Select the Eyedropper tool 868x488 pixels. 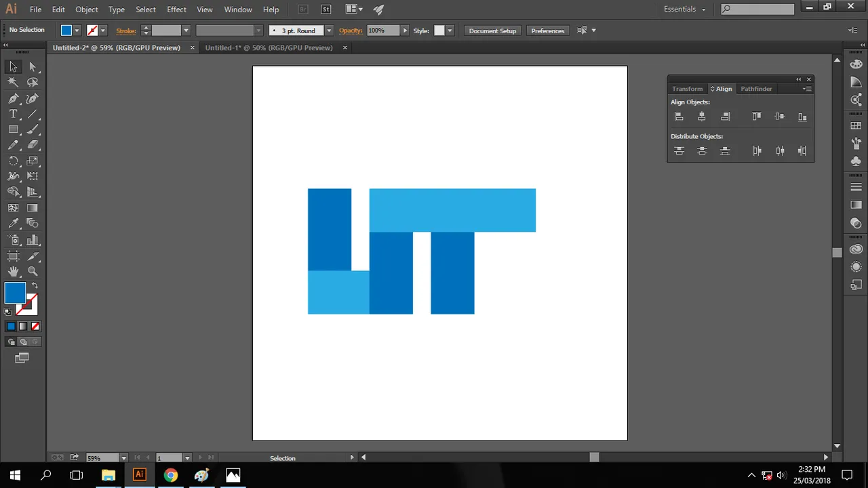13,224
